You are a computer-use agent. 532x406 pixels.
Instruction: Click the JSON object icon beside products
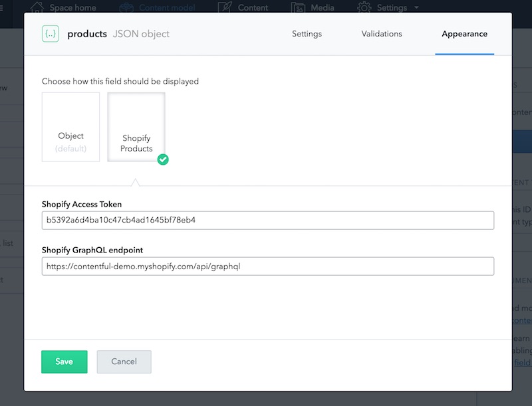click(49, 33)
